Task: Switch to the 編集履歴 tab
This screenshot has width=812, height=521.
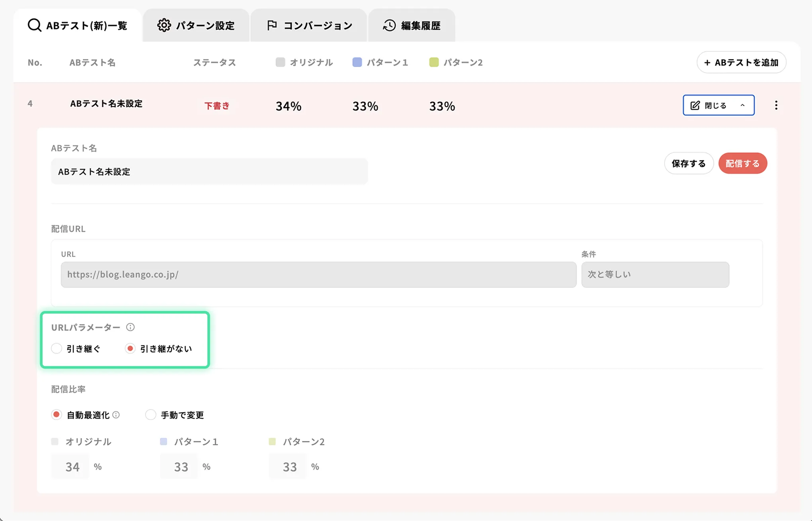Action: tap(412, 25)
